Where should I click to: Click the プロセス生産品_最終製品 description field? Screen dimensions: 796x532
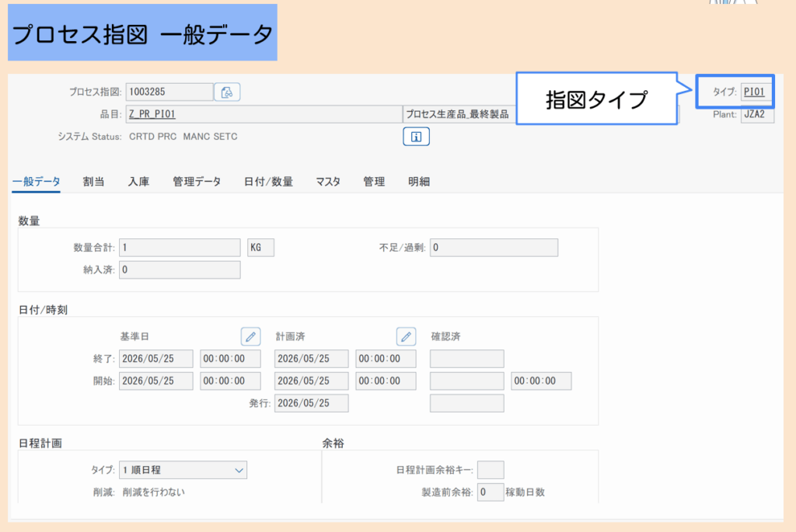coord(459,114)
